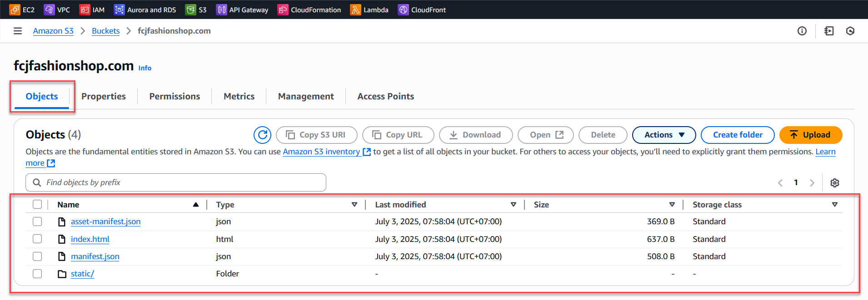Open the hamburger navigation menu
868x300 pixels.
click(x=18, y=31)
